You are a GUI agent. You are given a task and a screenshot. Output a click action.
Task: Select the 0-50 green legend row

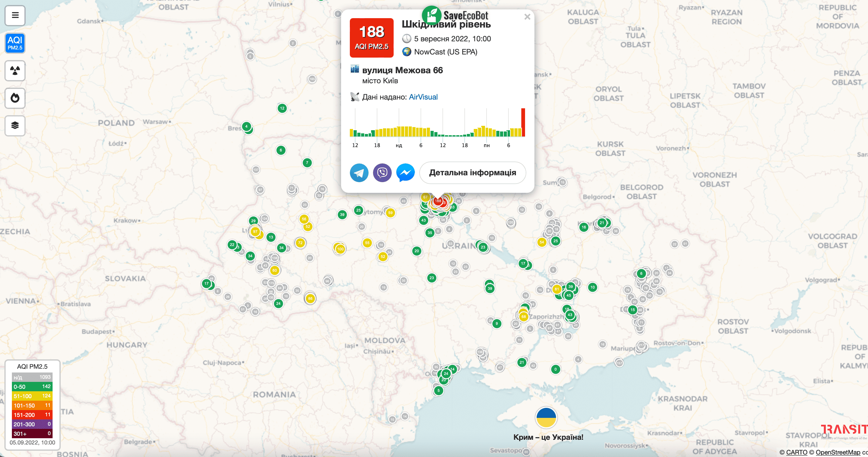32,387
